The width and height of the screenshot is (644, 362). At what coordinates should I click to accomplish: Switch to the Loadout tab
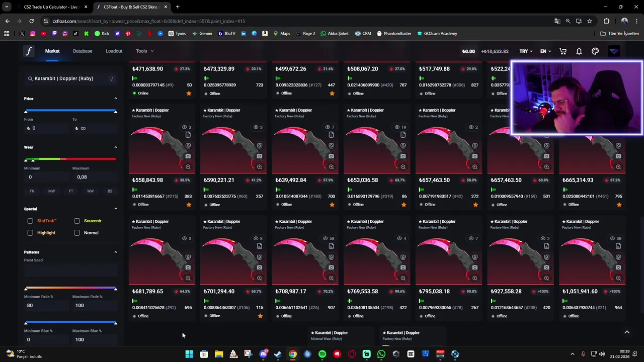[114, 51]
